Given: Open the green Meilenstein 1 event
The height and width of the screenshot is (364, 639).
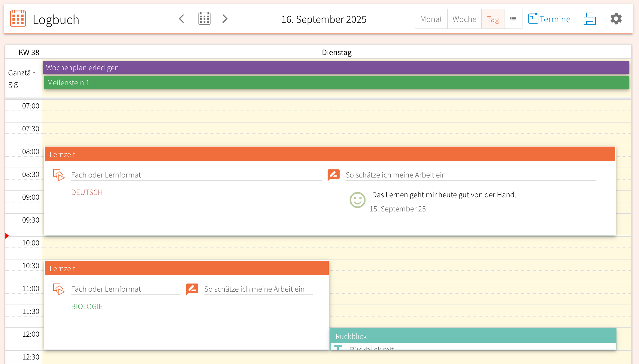Looking at the screenshot, I should 336,83.
